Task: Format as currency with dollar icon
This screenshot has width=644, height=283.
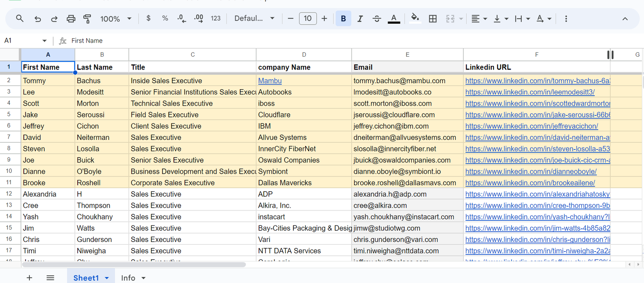Action: point(149,18)
